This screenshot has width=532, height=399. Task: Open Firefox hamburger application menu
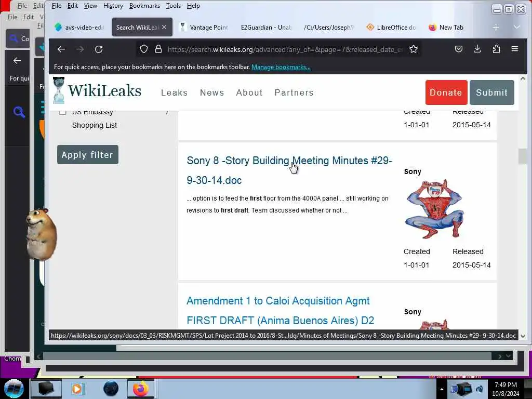click(515, 49)
